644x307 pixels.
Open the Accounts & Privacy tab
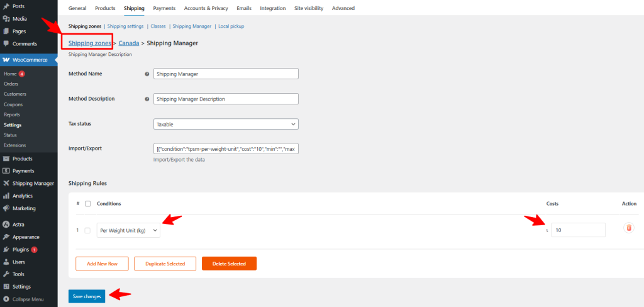[207, 8]
